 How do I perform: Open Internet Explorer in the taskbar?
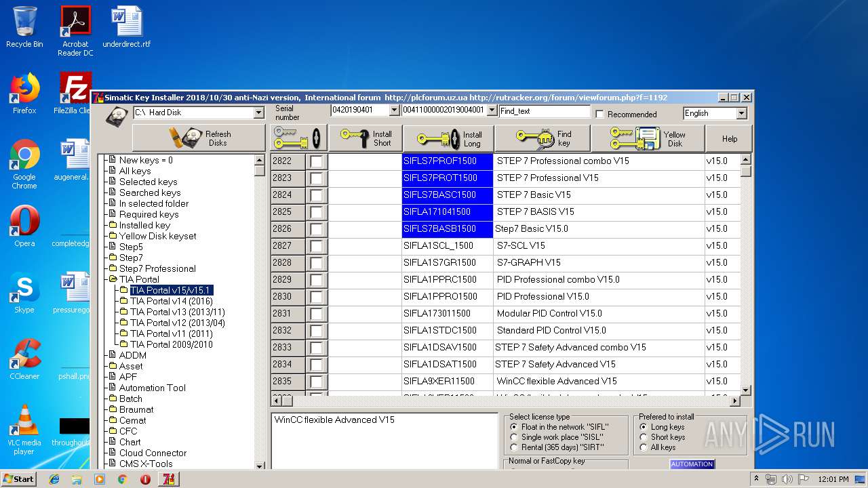click(x=54, y=479)
